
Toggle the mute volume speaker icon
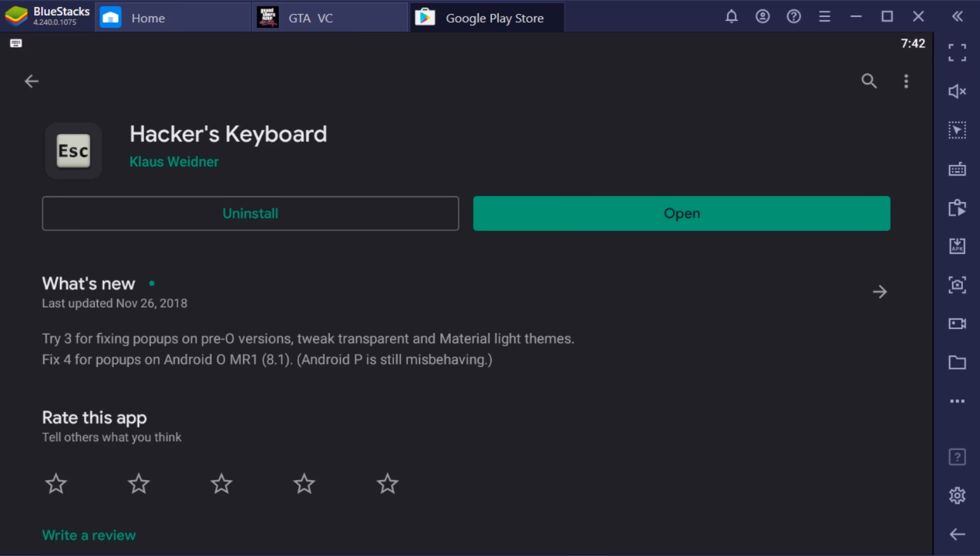tap(957, 92)
